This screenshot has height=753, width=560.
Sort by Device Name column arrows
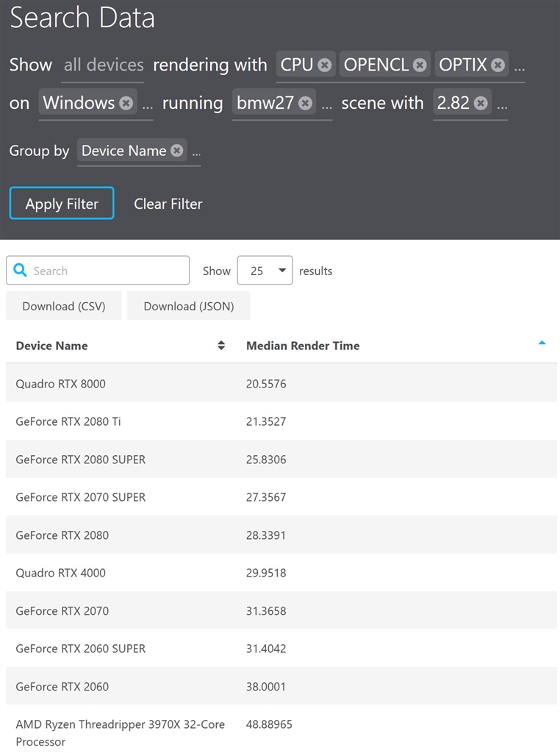click(x=221, y=346)
